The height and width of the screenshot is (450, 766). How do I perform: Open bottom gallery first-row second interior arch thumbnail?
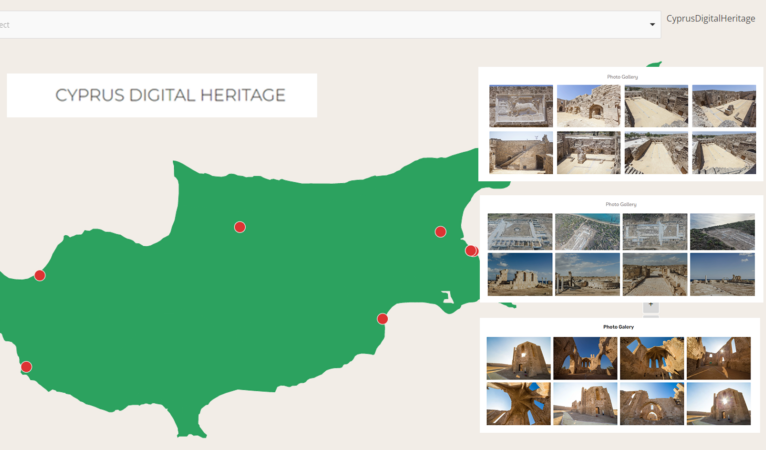click(585, 358)
